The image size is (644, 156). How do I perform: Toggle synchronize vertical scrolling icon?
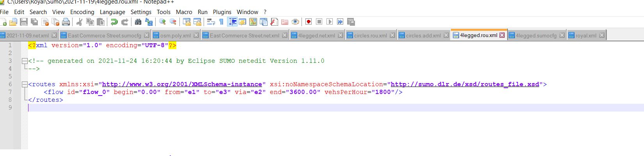coord(186,22)
